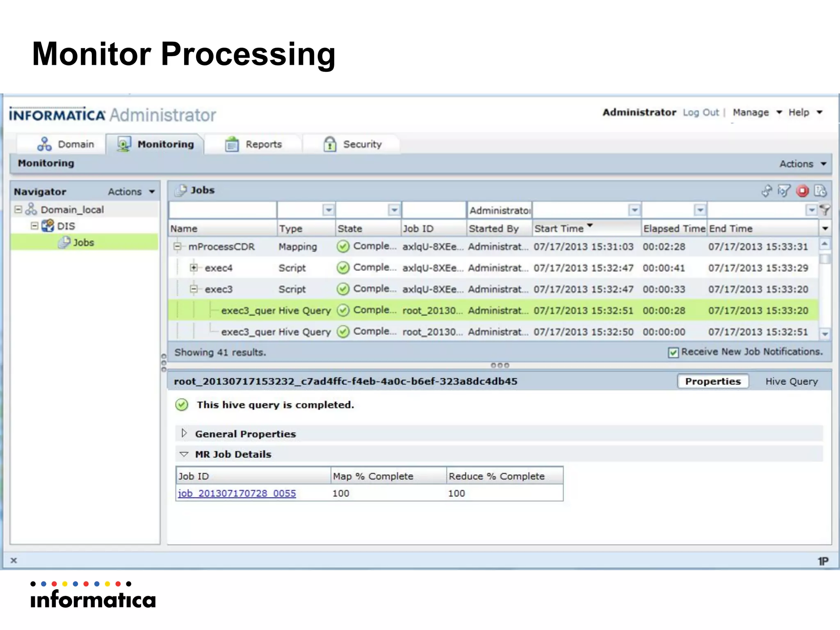The height and width of the screenshot is (630, 840).
Task: Sort by the Elapsed Time column header
Action: 674,228
